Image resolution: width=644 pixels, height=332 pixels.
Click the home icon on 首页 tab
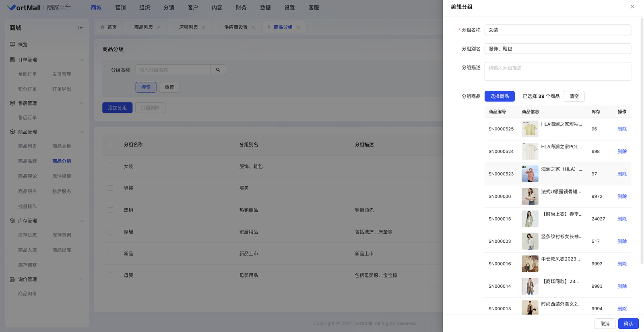click(103, 27)
